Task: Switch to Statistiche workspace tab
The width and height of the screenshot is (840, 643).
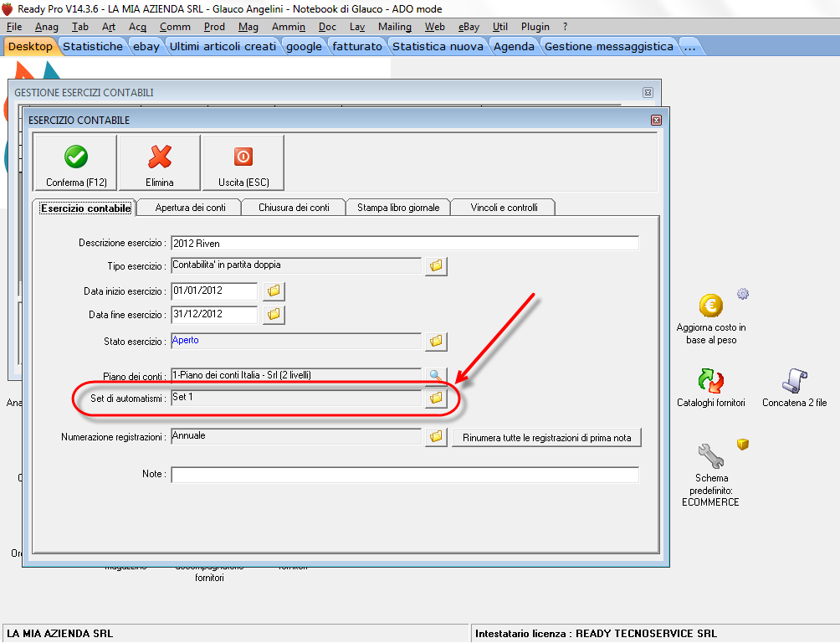Action: point(93,46)
